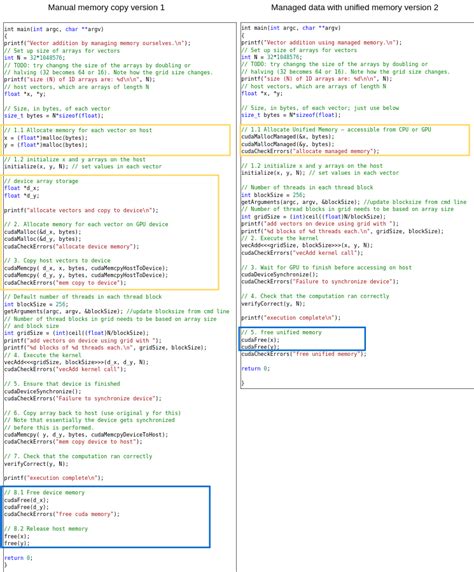474x572 pixels.
Task: Click the line "cudaFree(d_x);"
Action: point(27,500)
